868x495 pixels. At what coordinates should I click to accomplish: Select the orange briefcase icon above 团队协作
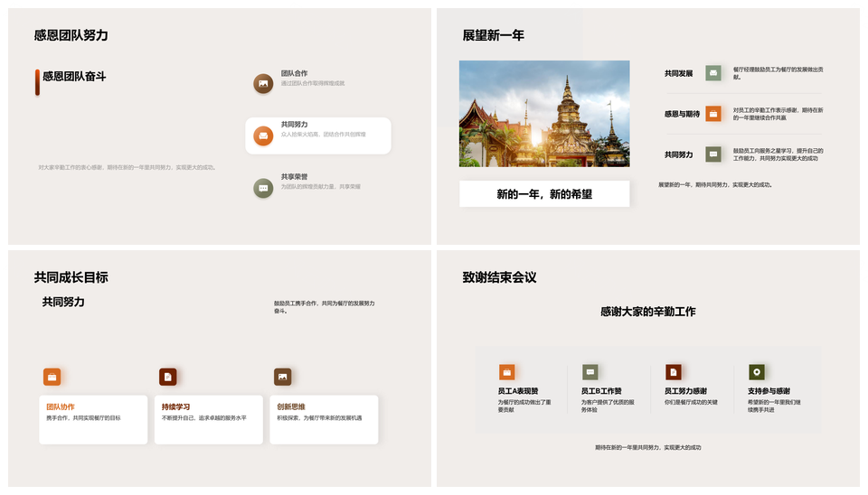(52, 377)
